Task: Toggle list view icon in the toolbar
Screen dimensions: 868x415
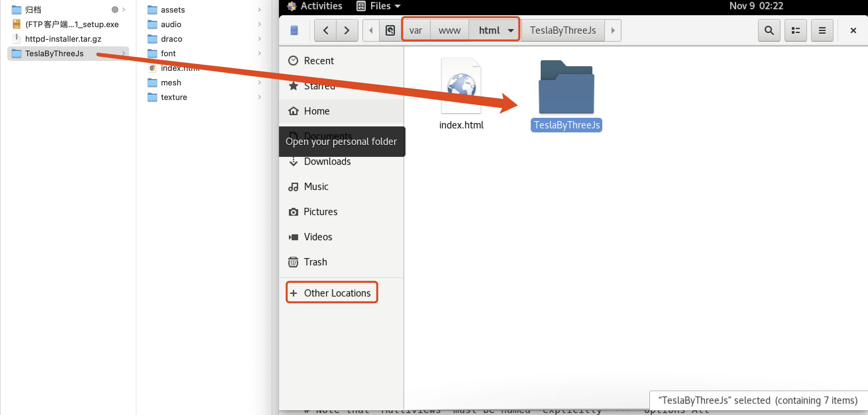Action: [795, 30]
